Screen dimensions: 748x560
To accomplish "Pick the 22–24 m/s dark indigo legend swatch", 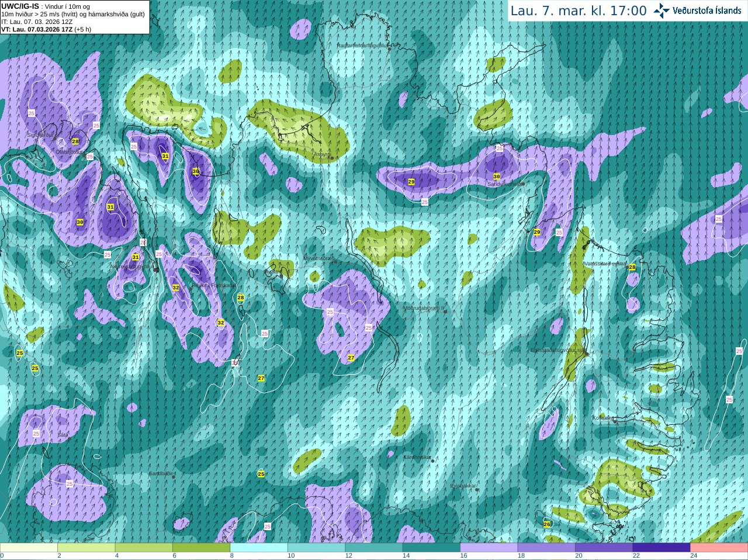I will 662,548.
